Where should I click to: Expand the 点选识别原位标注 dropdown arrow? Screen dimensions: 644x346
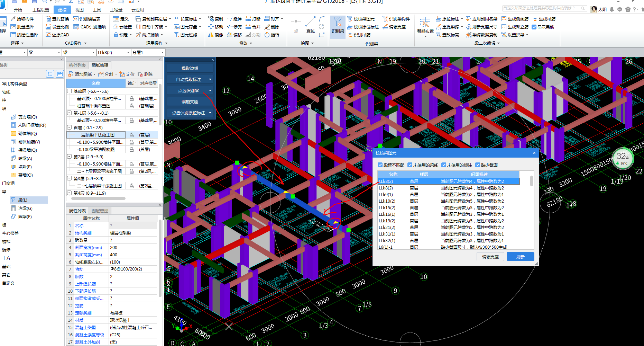tap(210, 113)
